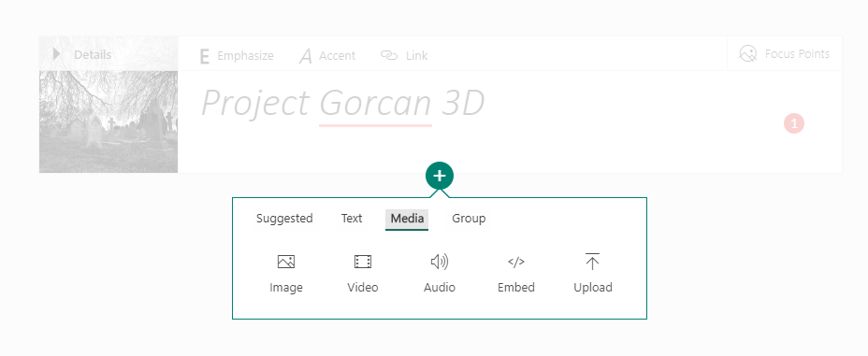Add an Audio speaker block
This screenshot has width=868, height=356.
coord(440,262)
